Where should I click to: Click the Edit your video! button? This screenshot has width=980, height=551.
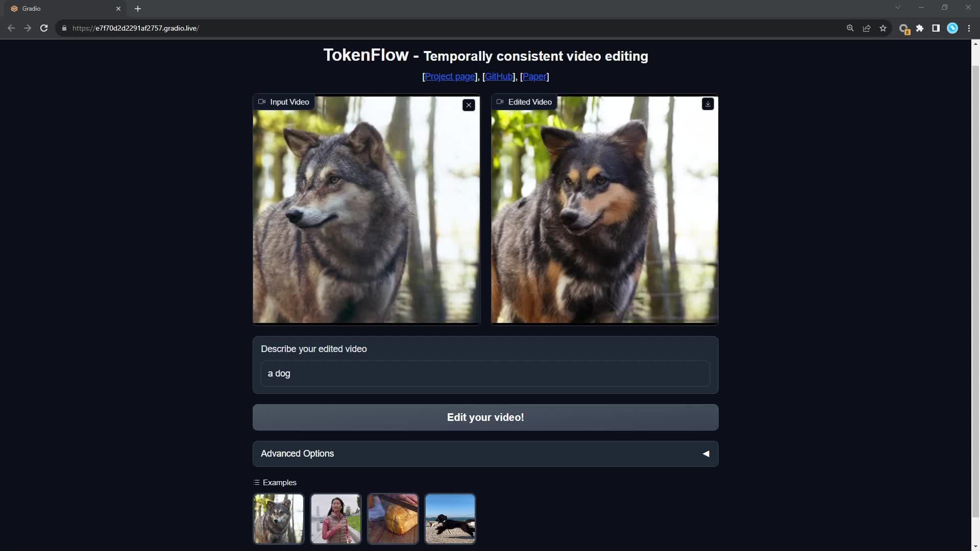tap(485, 417)
